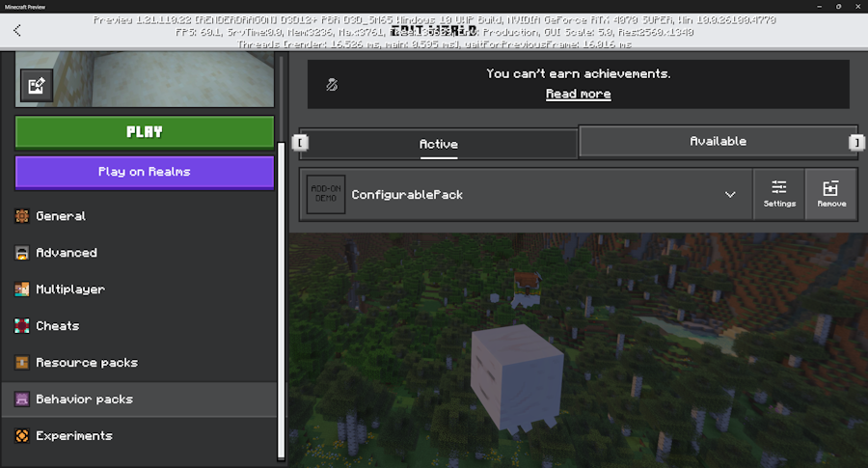This screenshot has height=468, width=868.
Task: Click the left bracket tab navigator
Action: tap(300, 143)
